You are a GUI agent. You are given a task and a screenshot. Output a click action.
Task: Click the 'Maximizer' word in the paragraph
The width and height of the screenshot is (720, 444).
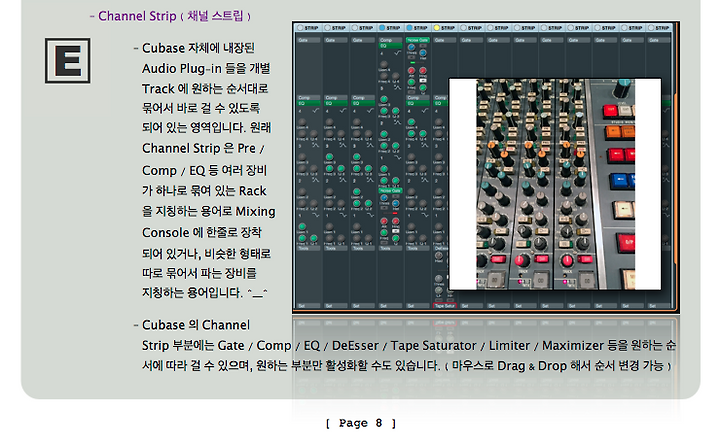point(573,345)
